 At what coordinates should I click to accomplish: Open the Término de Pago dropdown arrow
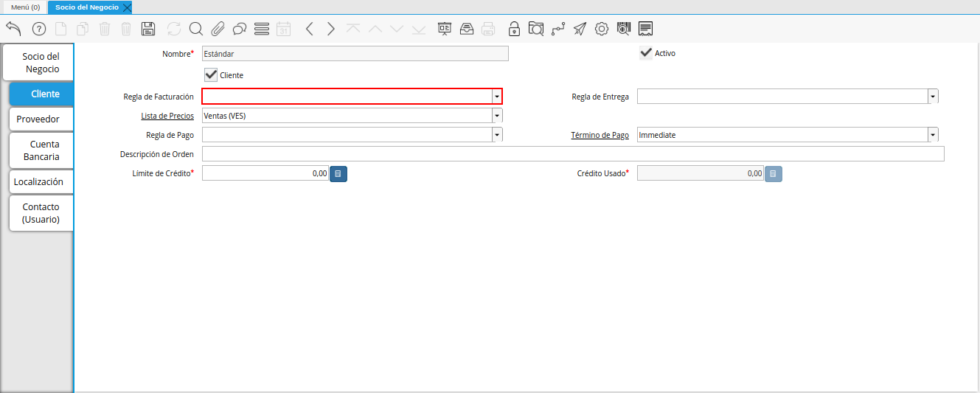coord(933,135)
